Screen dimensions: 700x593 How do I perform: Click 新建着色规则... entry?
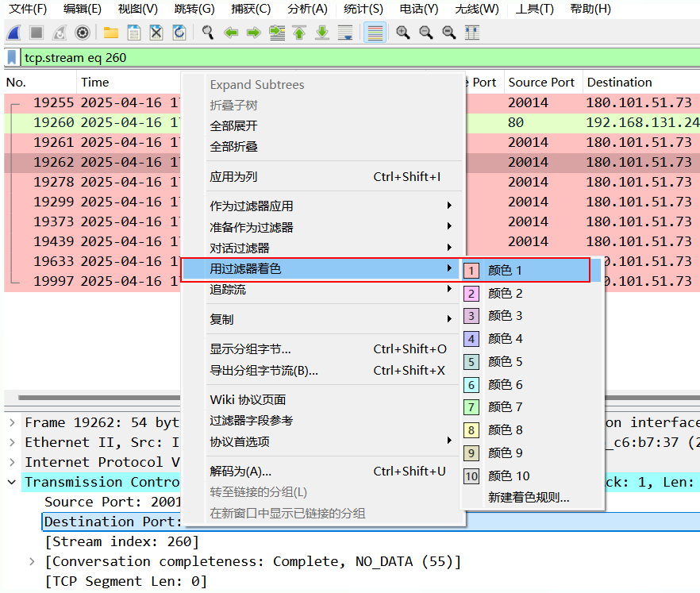529,498
